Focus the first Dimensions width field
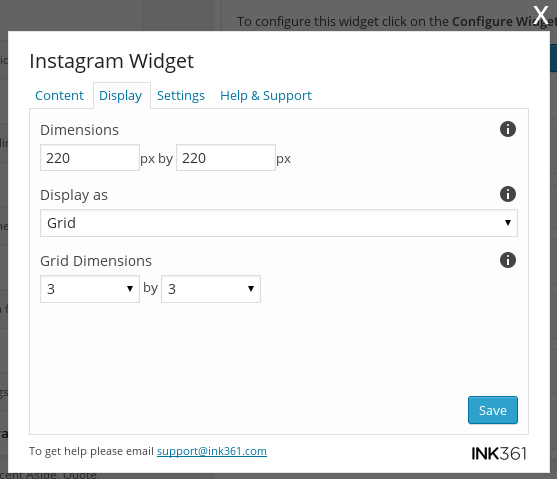Screen dimensions: 557x479 [90, 158]
